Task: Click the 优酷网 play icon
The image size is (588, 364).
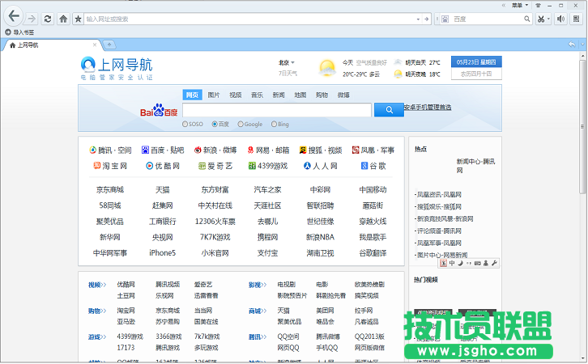Action: point(149,166)
